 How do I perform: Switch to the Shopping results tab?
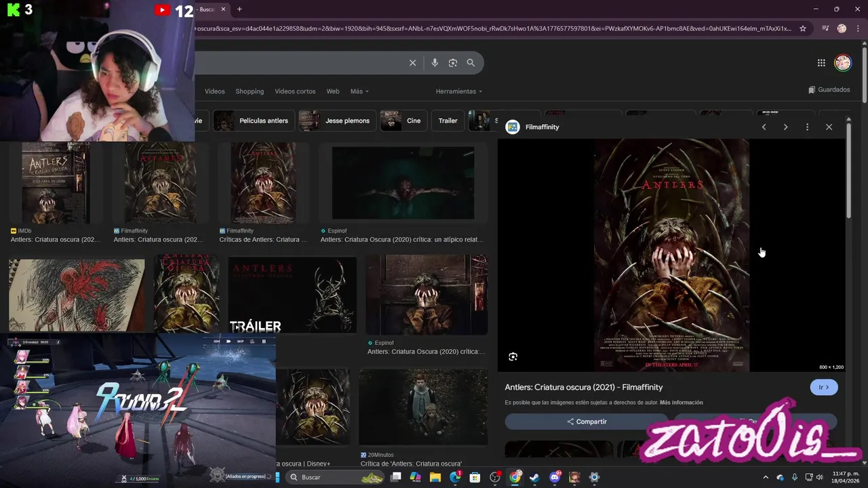pyautogui.click(x=250, y=91)
